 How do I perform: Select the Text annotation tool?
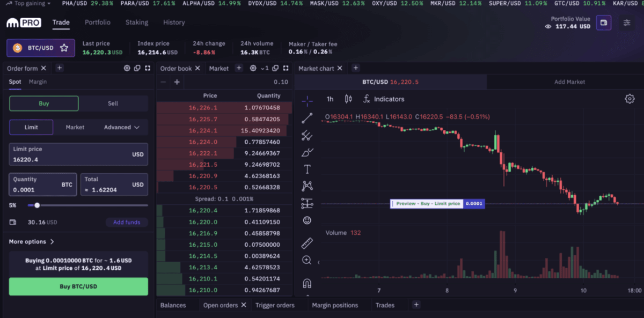307,169
